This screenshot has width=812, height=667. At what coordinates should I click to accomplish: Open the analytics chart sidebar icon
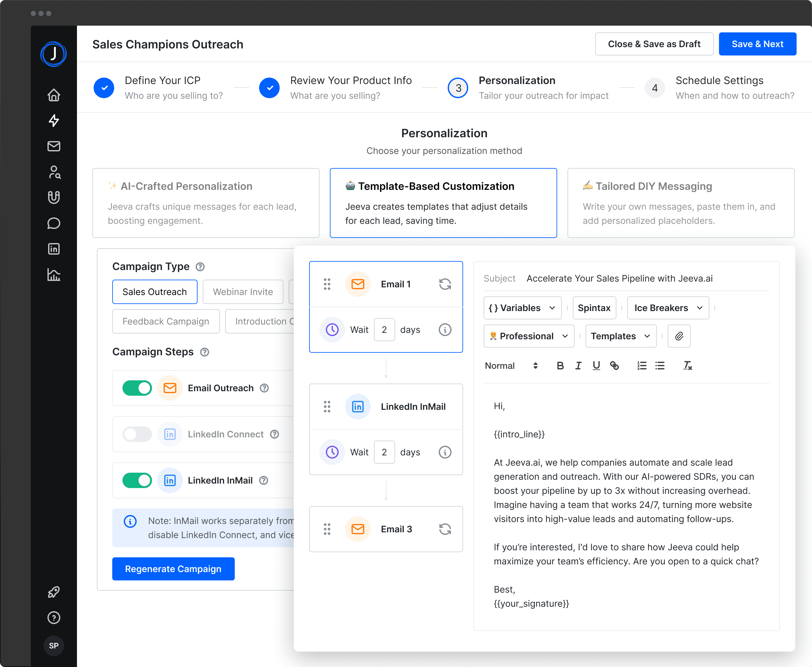54,274
